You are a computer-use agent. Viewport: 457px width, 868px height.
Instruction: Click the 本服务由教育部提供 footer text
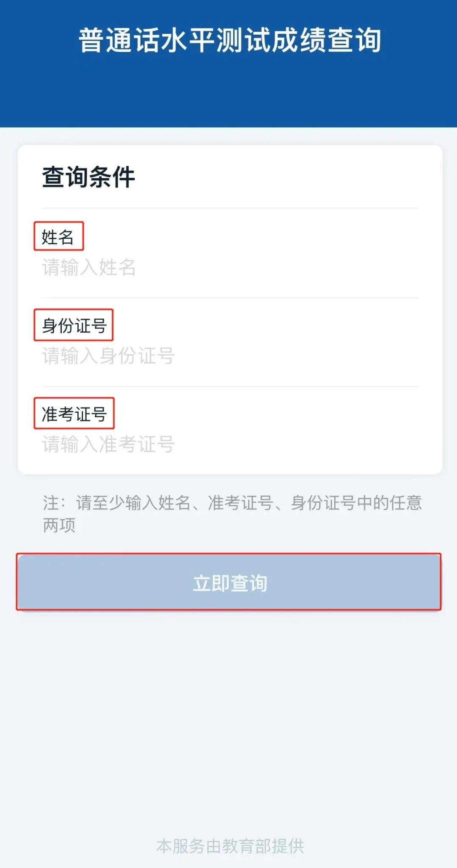pos(230,846)
